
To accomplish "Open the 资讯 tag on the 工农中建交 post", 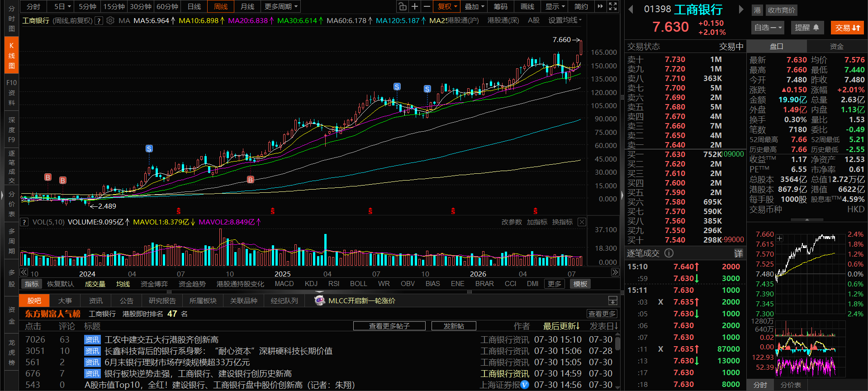I will coord(92,340).
